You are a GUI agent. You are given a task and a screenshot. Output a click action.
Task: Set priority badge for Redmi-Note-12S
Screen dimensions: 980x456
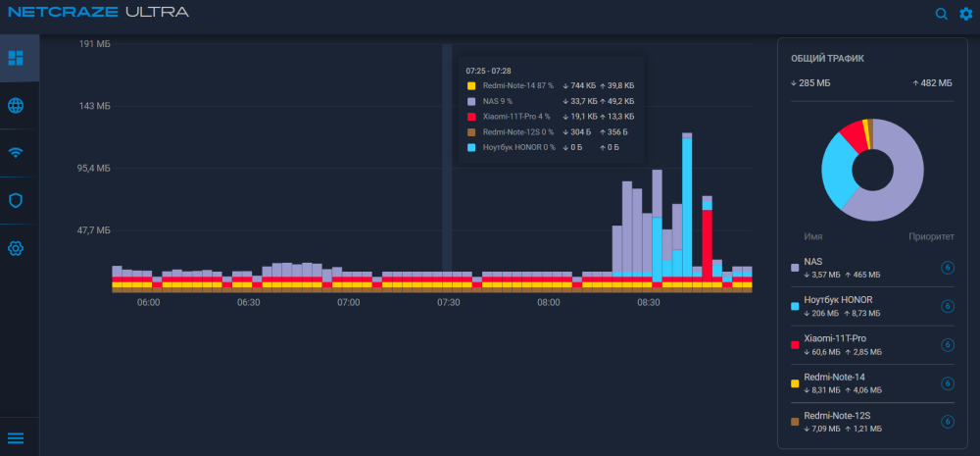click(948, 422)
